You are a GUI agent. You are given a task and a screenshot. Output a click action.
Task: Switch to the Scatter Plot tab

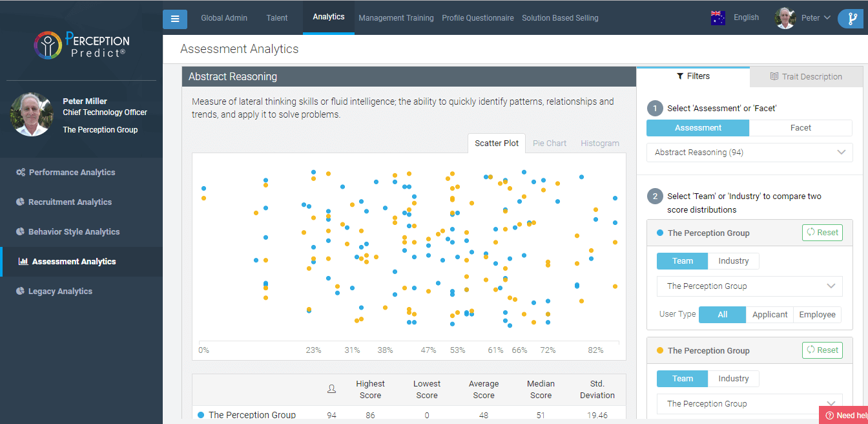point(497,143)
